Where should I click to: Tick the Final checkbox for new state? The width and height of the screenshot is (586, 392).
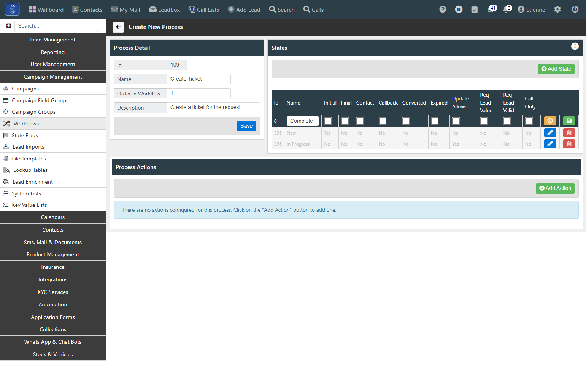click(x=345, y=121)
